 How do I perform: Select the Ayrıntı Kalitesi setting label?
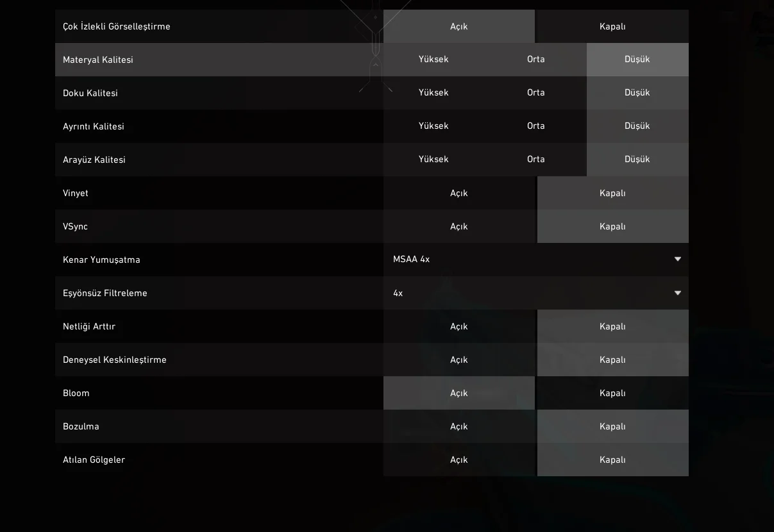[94, 126]
